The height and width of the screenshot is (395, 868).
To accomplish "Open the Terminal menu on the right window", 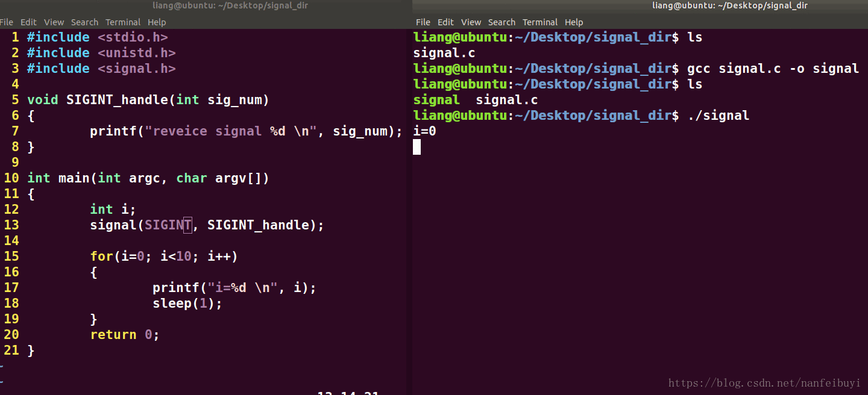I will (x=539, y=22).
